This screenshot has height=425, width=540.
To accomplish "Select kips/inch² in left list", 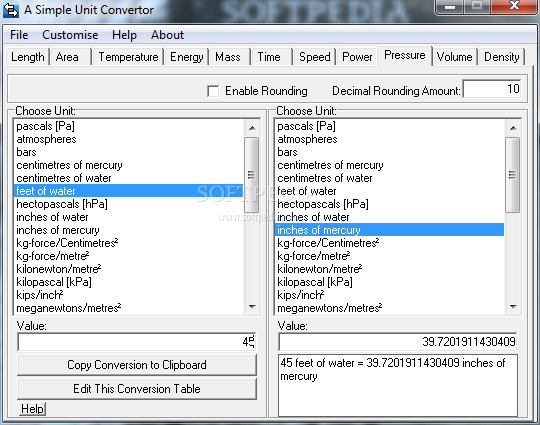I will point(129,295).
